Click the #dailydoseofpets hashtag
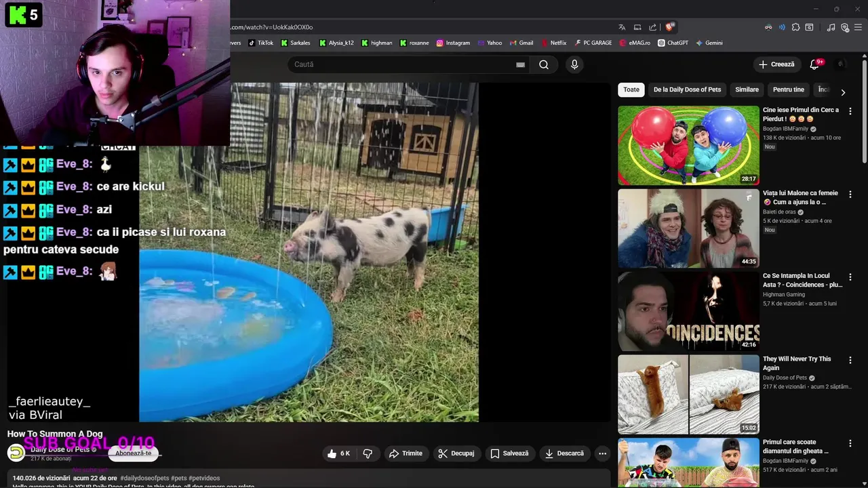868x488 pixels. tap(144, 478)
